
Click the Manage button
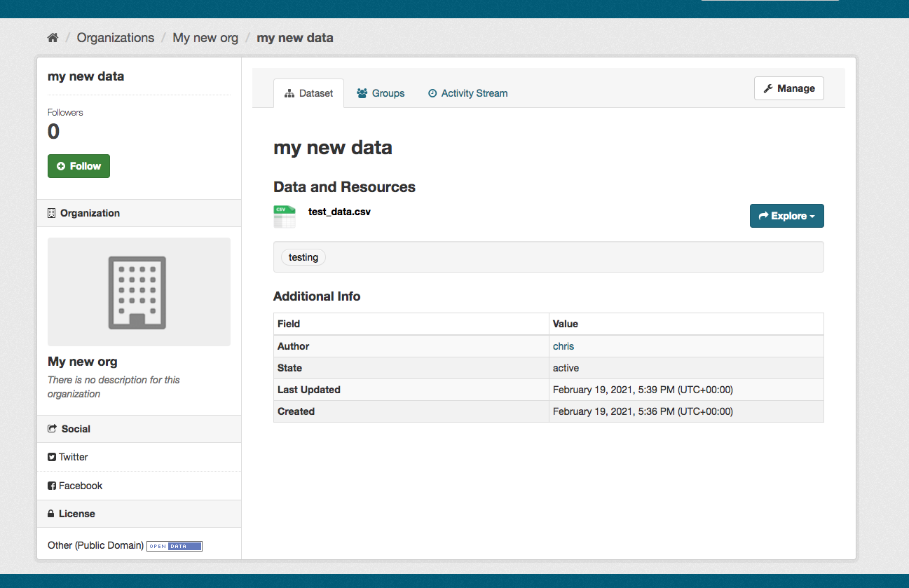[789, 88]
